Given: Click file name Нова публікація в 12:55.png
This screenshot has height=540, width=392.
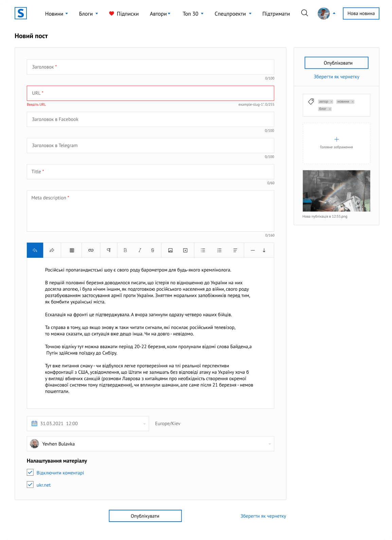Looking at the screenshot, I should click(325, 216).
